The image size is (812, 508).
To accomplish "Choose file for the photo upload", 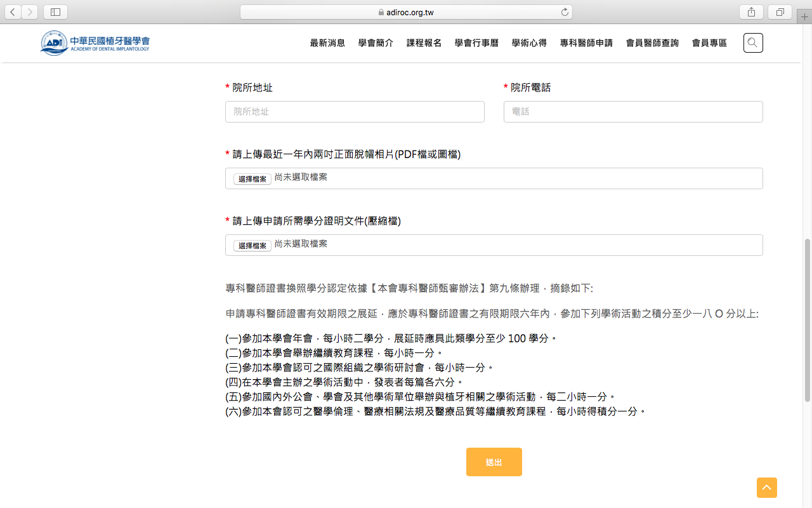I will click(252, 179).
